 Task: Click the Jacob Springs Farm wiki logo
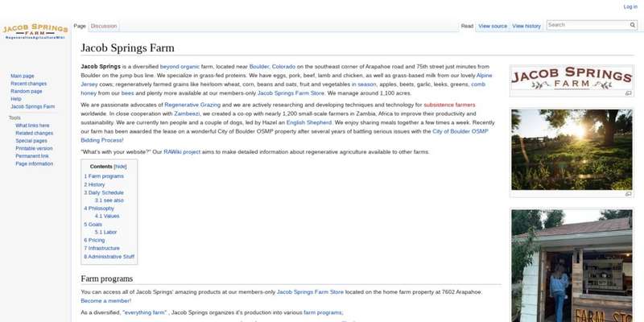pos(35,31)
